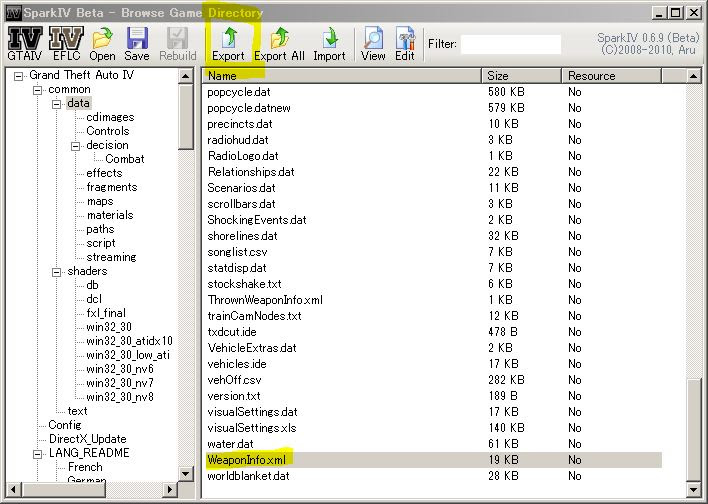This screenshot has width=708, height=504.
Task: Select the streaming folder in tree
Action: coord(111,257)
